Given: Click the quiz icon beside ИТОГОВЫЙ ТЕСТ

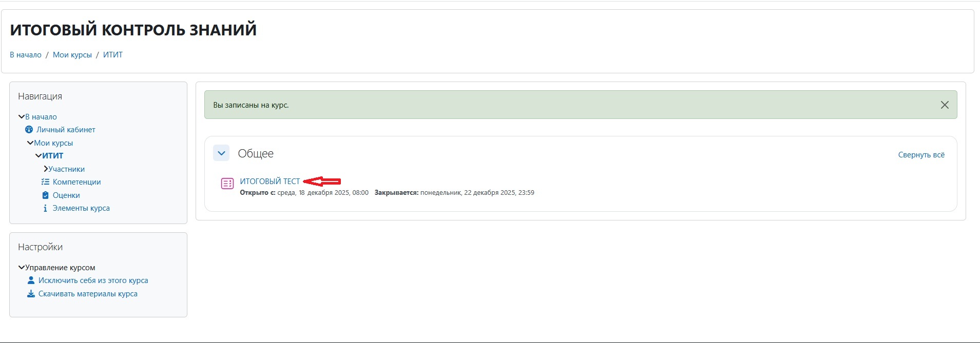Looking at the screenshot, I should point(227,184).
